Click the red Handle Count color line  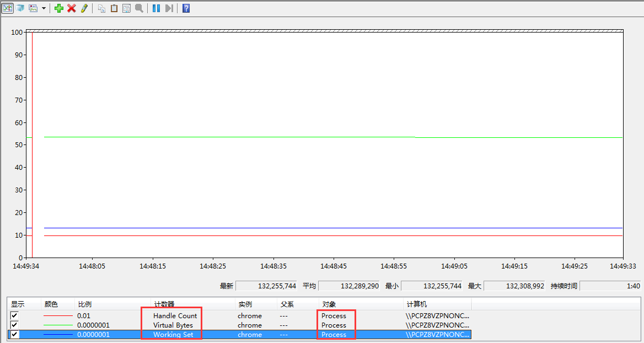pos(58,316)
